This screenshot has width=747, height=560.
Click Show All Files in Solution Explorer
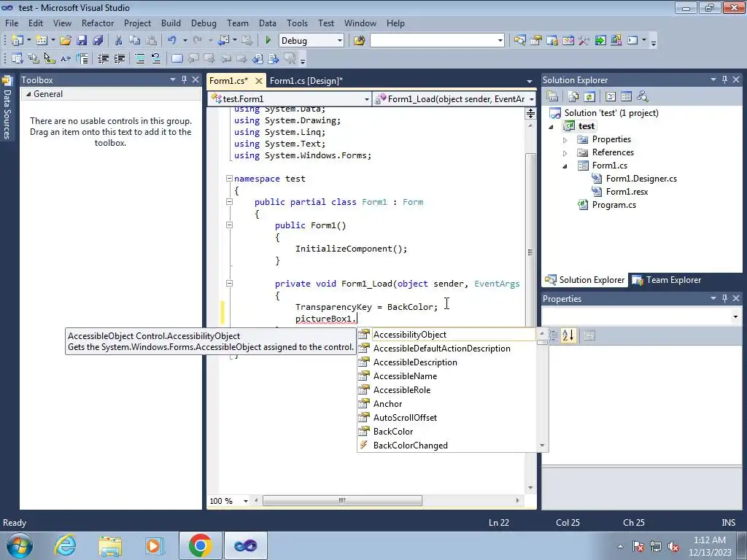point(573,97)
